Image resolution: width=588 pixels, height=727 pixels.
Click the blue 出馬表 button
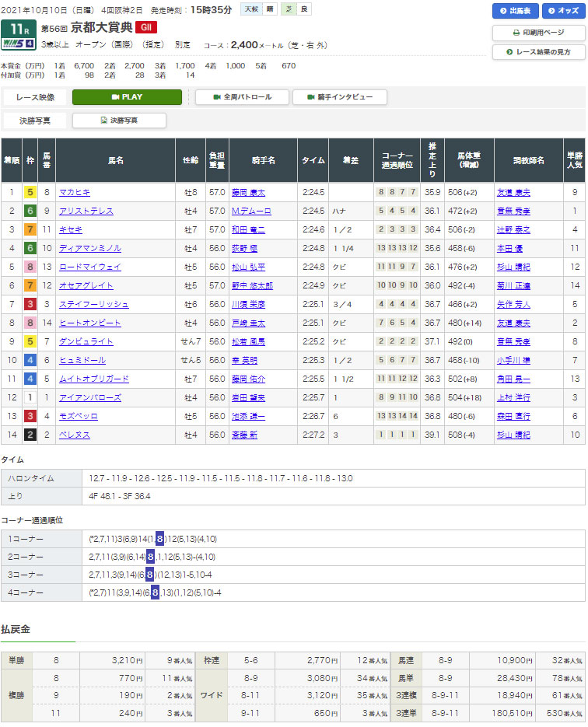[x=515, y=11]
